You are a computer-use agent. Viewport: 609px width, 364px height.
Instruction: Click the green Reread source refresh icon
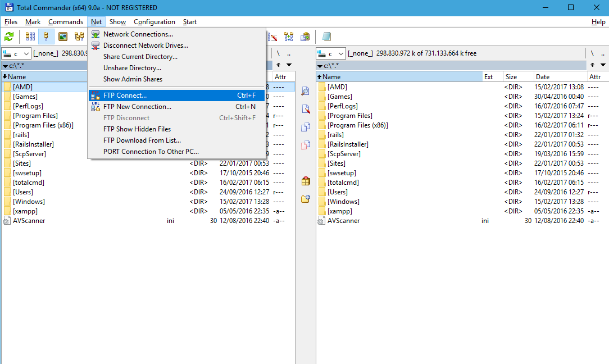(9, 37)
